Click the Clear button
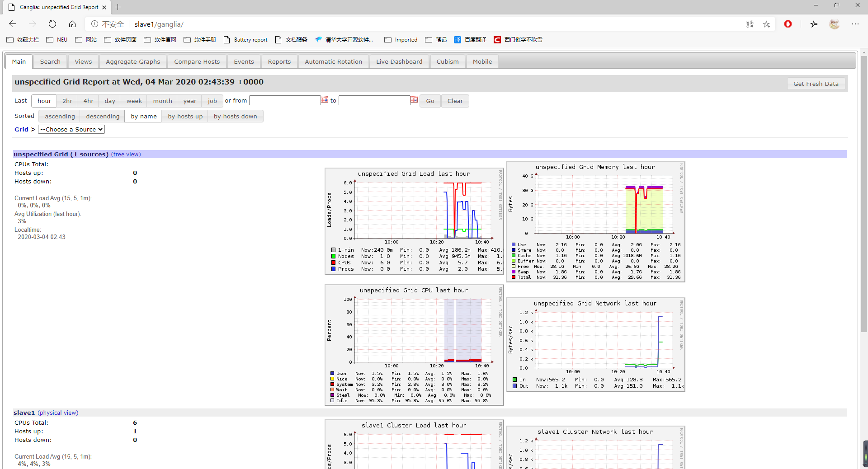This screenshot has width=868, height=469. (455, 101)
